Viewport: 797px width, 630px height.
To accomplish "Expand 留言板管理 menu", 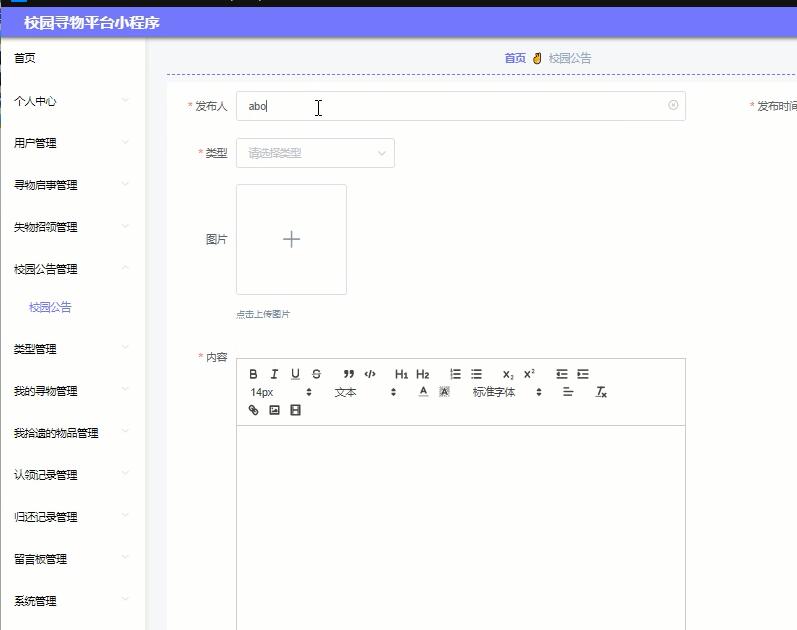I will 71,559.
